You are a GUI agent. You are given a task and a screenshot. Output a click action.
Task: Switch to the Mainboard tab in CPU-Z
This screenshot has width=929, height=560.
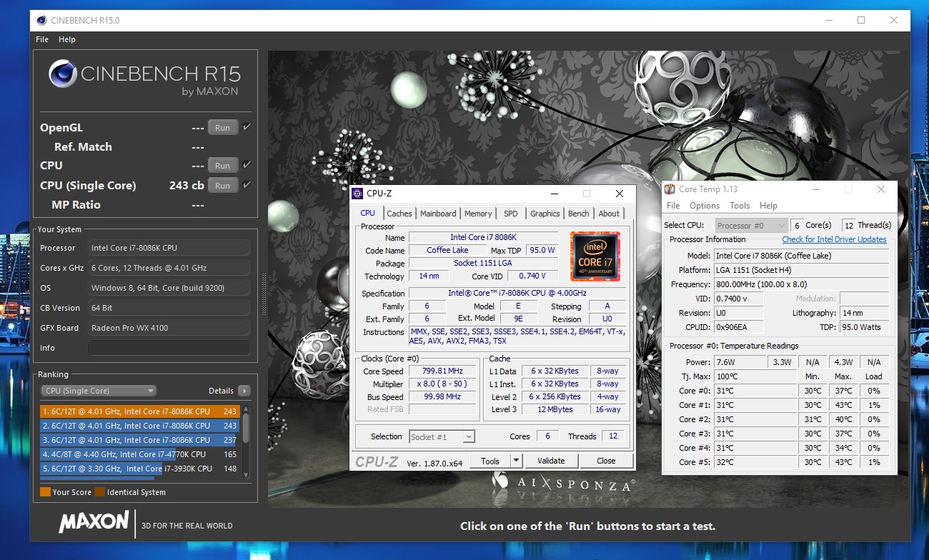point(438,214)
